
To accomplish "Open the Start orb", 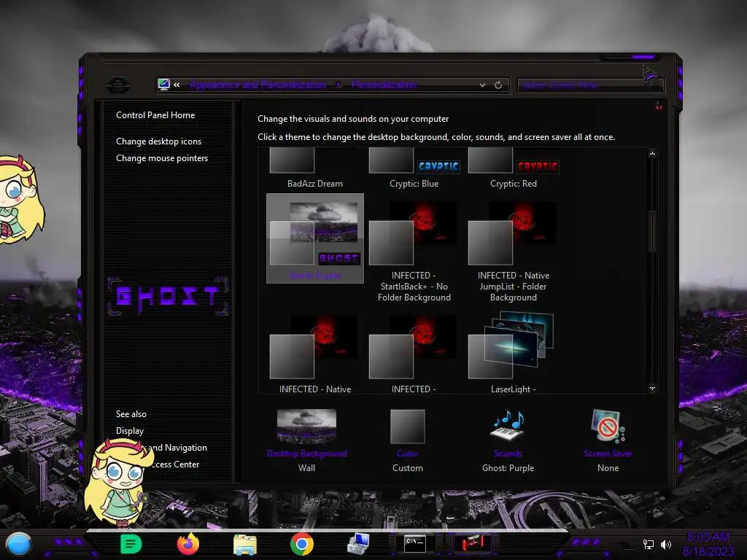I will pos(18,545).
